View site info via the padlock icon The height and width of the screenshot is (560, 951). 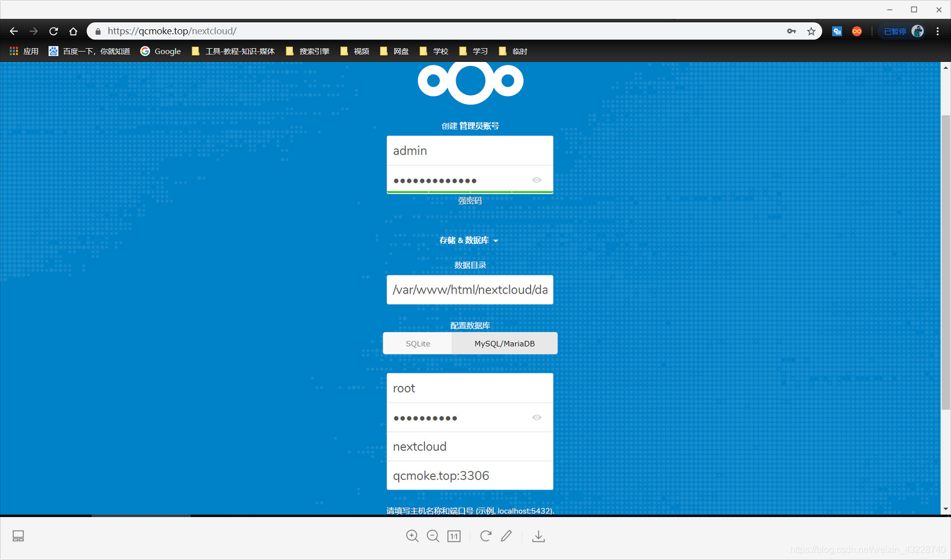[x=98, y=31]
